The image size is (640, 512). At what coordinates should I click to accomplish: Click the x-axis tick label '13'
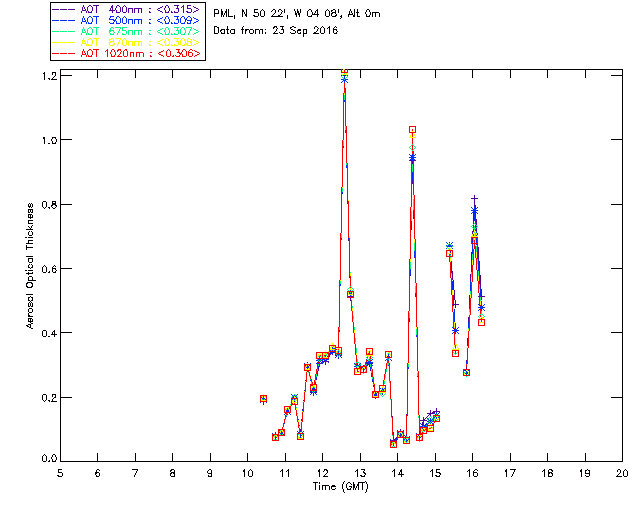click(360, 473)
